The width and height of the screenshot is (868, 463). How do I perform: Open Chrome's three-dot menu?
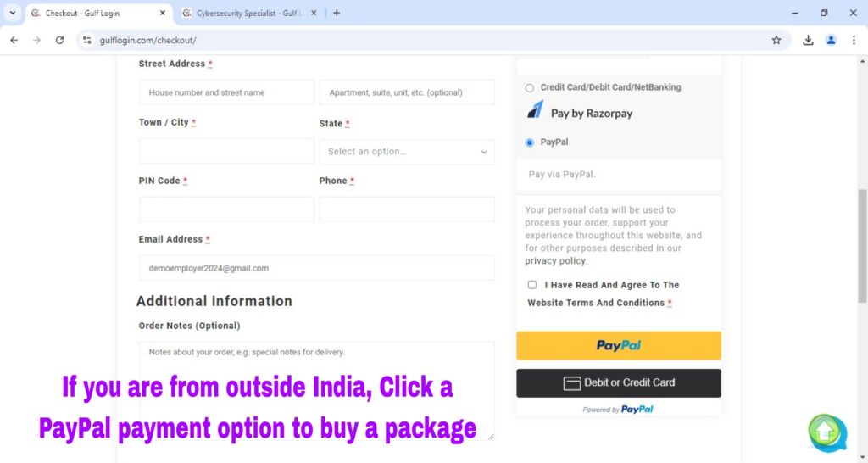pos(853,40)
